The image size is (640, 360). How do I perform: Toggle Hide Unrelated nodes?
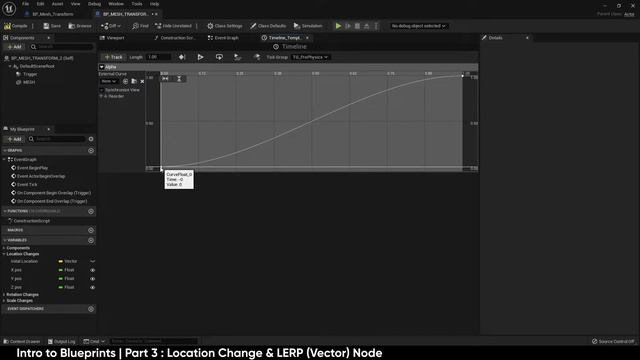173,26
